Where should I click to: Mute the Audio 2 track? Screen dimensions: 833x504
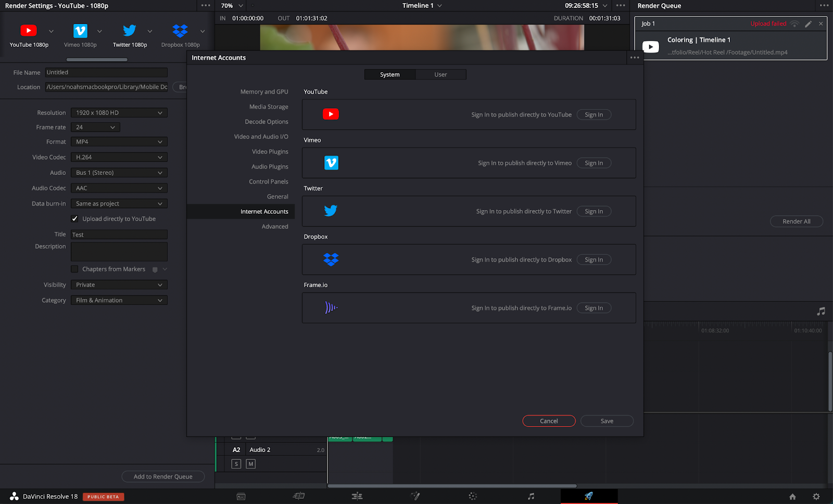(x=251, y=464)
